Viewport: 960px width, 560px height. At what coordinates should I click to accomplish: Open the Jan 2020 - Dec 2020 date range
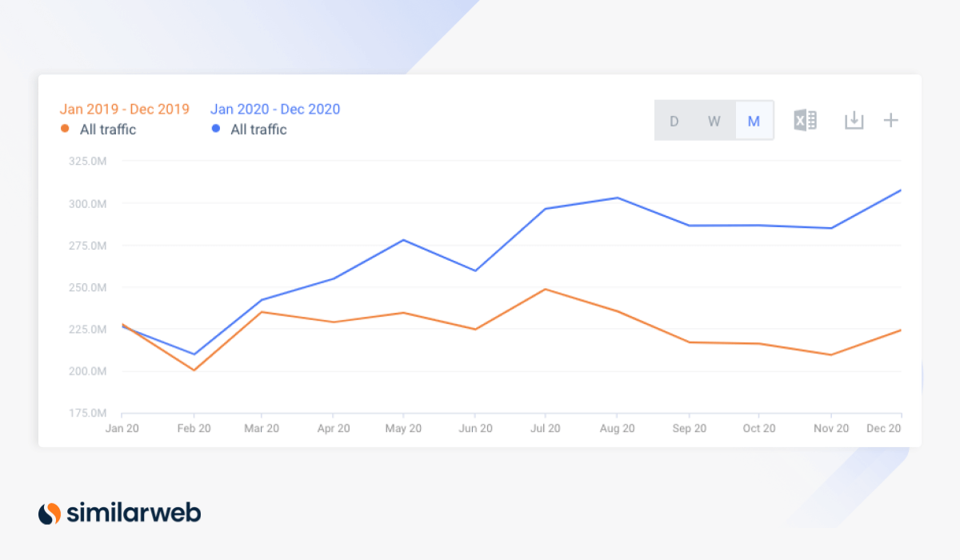point(275,109)
